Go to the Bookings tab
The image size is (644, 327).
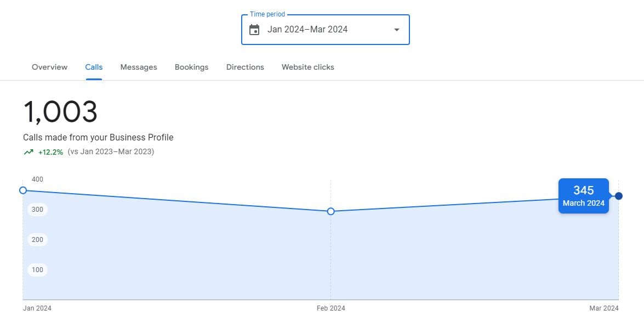(x=191, y=67)
